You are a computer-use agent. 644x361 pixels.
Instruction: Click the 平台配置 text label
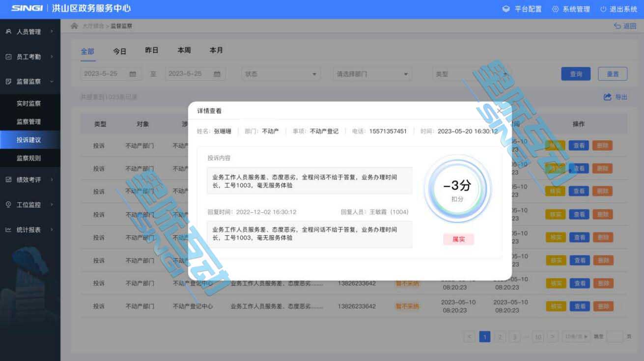click(528, 9)
